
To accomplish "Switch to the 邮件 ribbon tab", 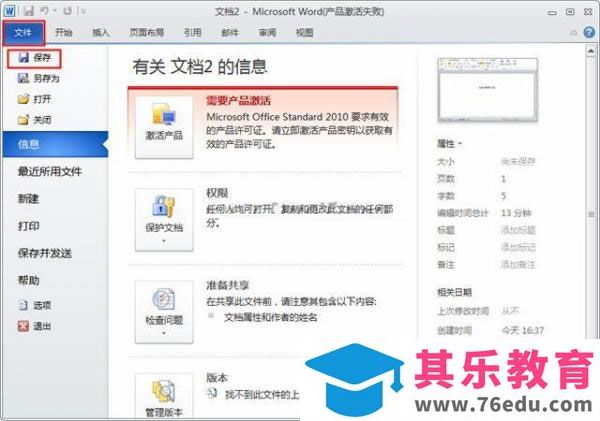I will (230, 33).
